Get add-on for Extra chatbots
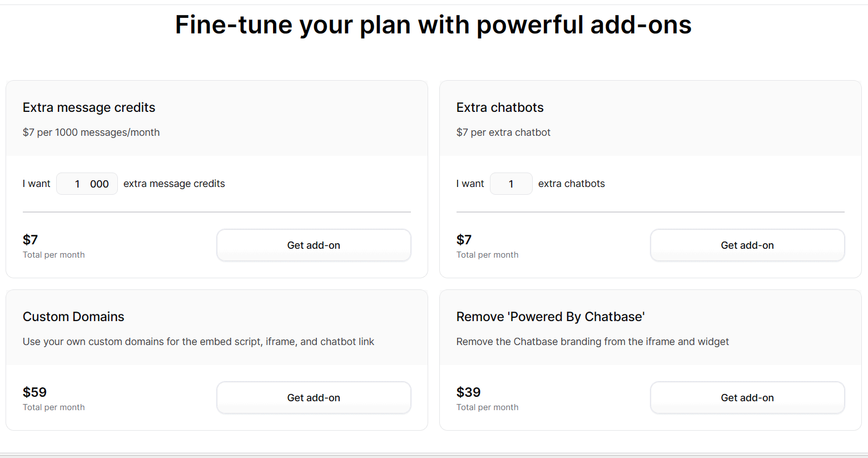This screenshot has height=458, width=868. (x=747, y=245)
